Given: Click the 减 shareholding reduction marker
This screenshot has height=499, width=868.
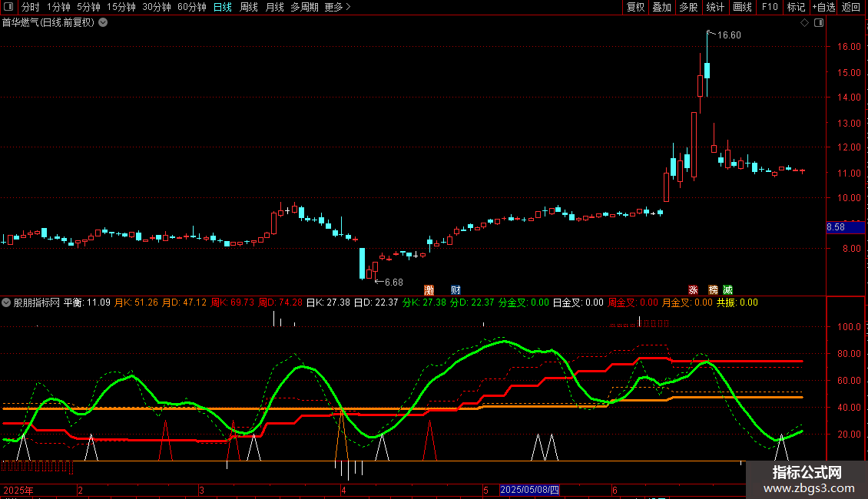Looking at the screenshot, I should [727, 290].
